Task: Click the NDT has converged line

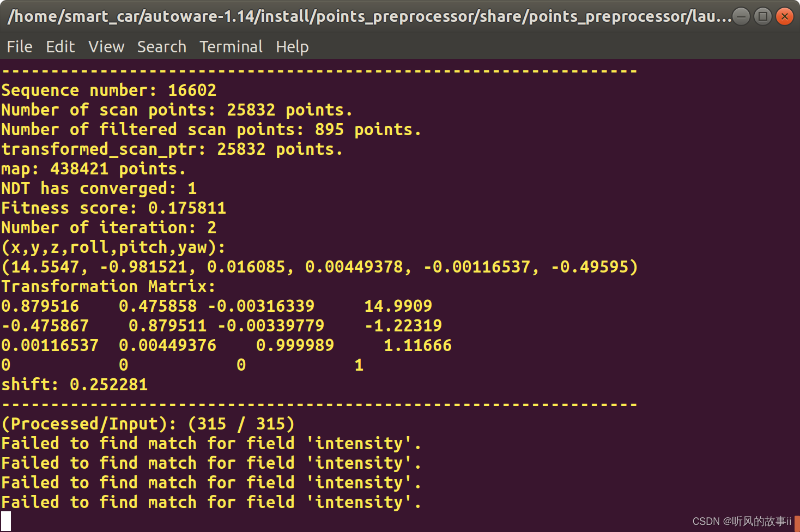Action: tap(98, 188)
